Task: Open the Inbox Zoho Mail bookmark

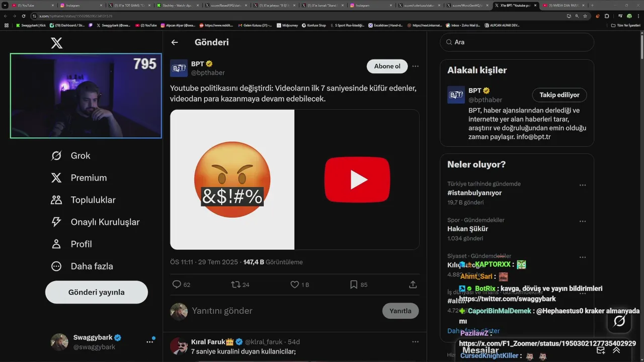Action: (462, 25)
